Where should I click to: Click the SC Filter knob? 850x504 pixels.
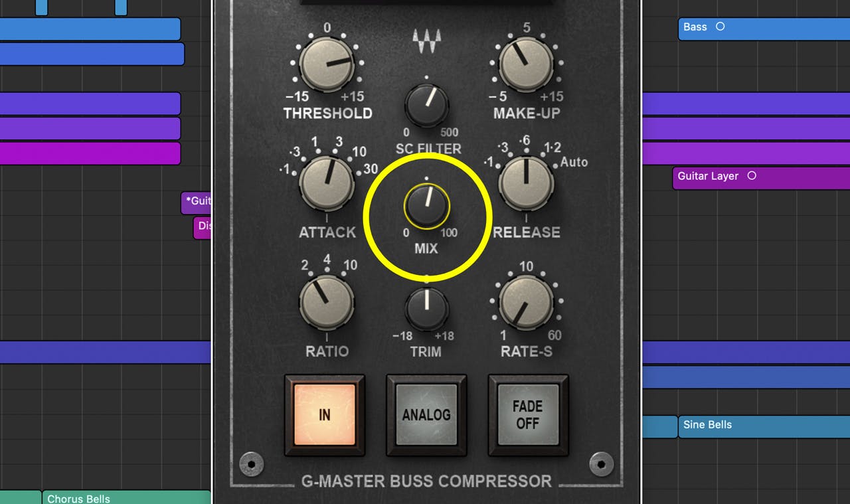426,105
